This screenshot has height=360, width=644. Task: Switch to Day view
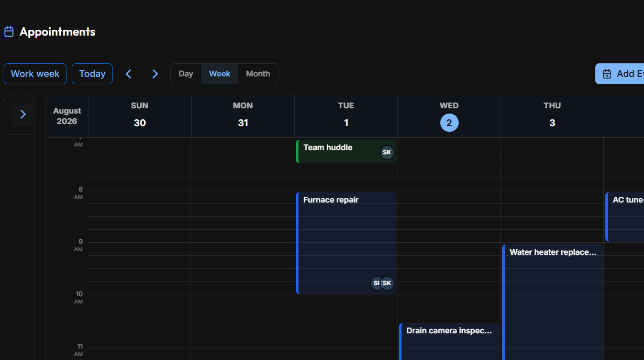pyautogui.click(x=186, y=74)
